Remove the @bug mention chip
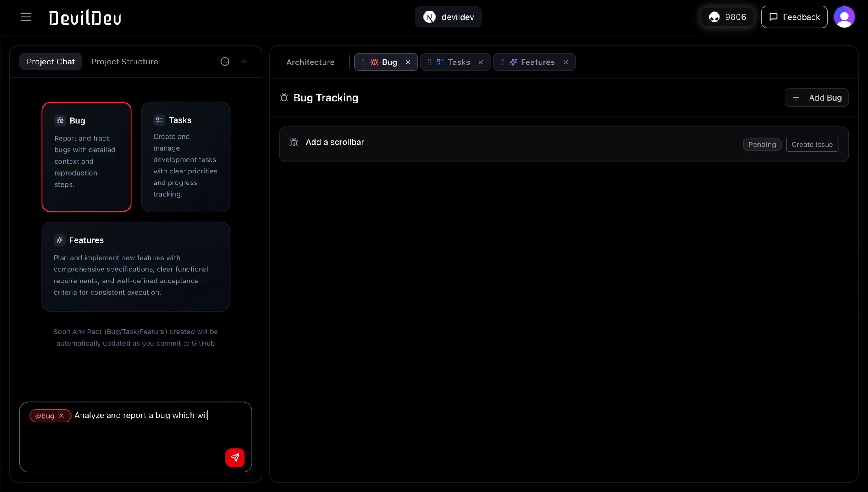Image resolution: width=868 pixels, height=492 pixels. (x=62, y=416)
